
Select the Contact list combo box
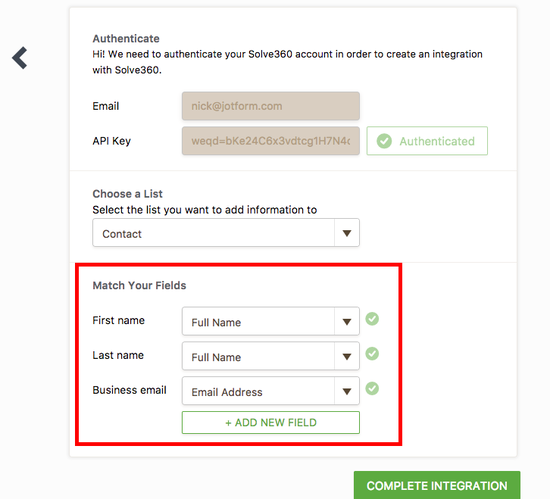click(x=226, y=233)
